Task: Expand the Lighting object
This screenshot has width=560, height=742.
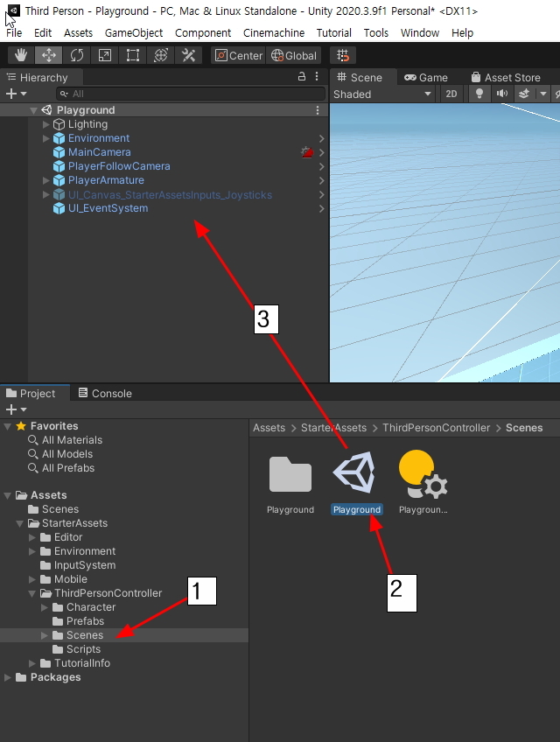Action: pyautogui.click(x=45, y=124)
